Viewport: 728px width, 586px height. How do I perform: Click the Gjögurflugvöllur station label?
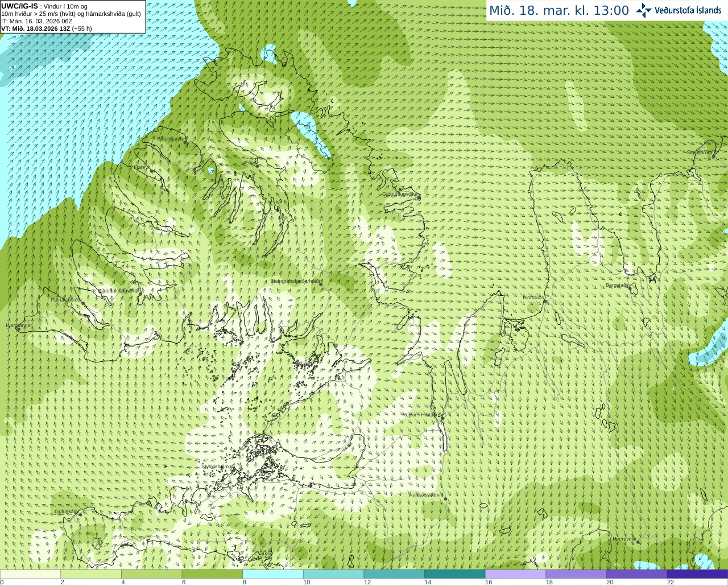click(400, 194)
